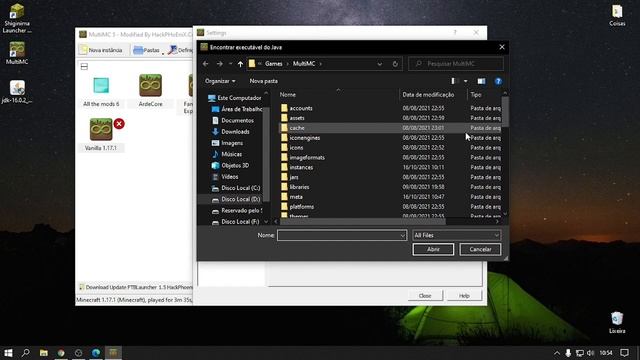Select Objetos 3D in navigation pane
Viewport: 640px width, 360px height.
(230, 165)
